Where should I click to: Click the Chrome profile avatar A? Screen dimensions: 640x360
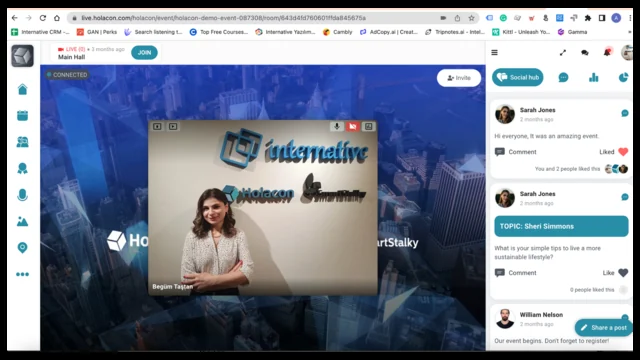(x=616, y=18)
